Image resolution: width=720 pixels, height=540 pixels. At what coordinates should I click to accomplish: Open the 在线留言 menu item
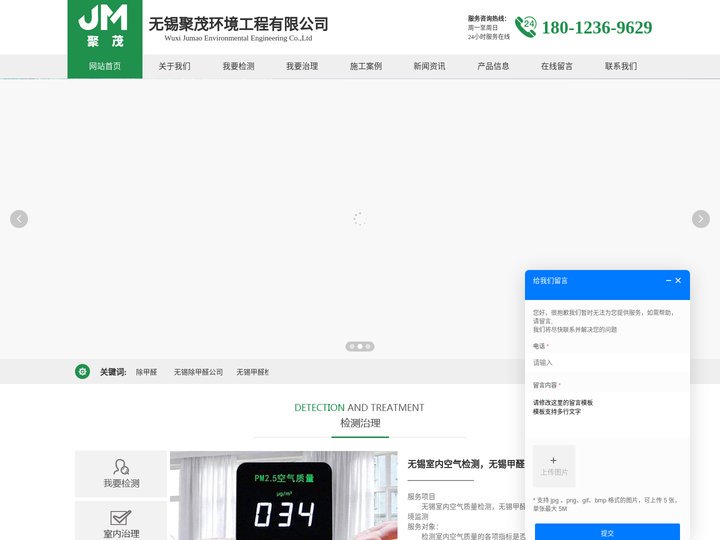click(x=557, y=66)
